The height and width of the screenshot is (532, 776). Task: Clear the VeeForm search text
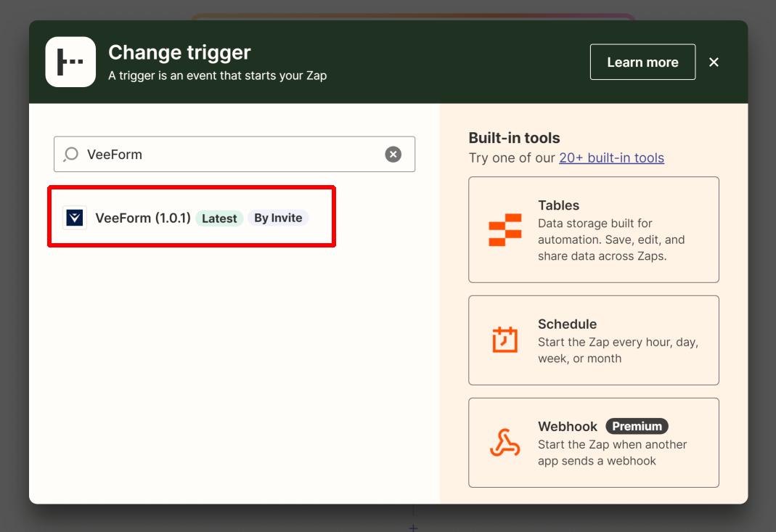pyautogui.click(x=393, y=155)
